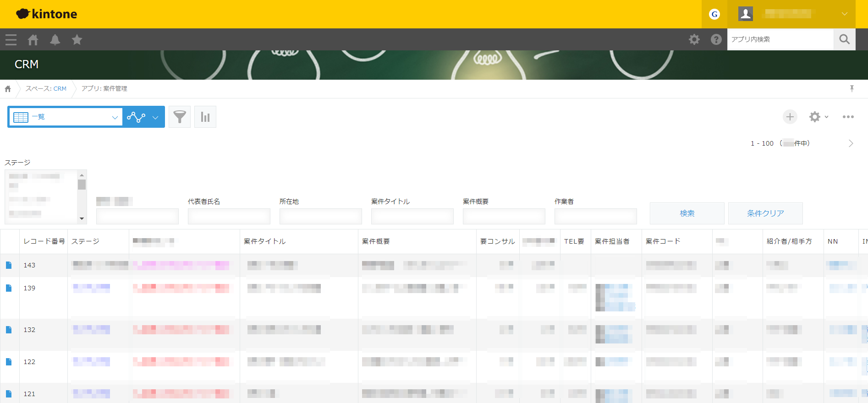Pin the breadcrumb bar with pushpin icon
Image resolution: width=868 pixels, height=403 pixels.
pyautogui.click(x=852, y=89)
